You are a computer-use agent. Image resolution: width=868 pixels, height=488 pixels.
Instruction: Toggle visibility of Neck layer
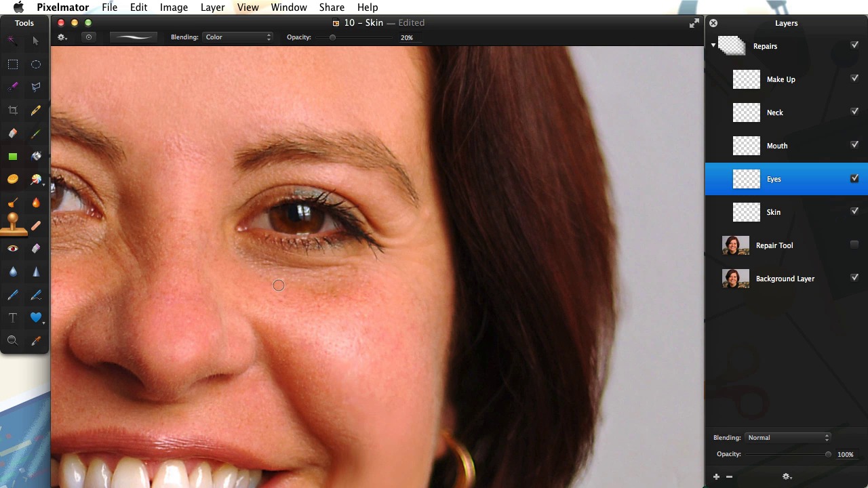[854, 111]
